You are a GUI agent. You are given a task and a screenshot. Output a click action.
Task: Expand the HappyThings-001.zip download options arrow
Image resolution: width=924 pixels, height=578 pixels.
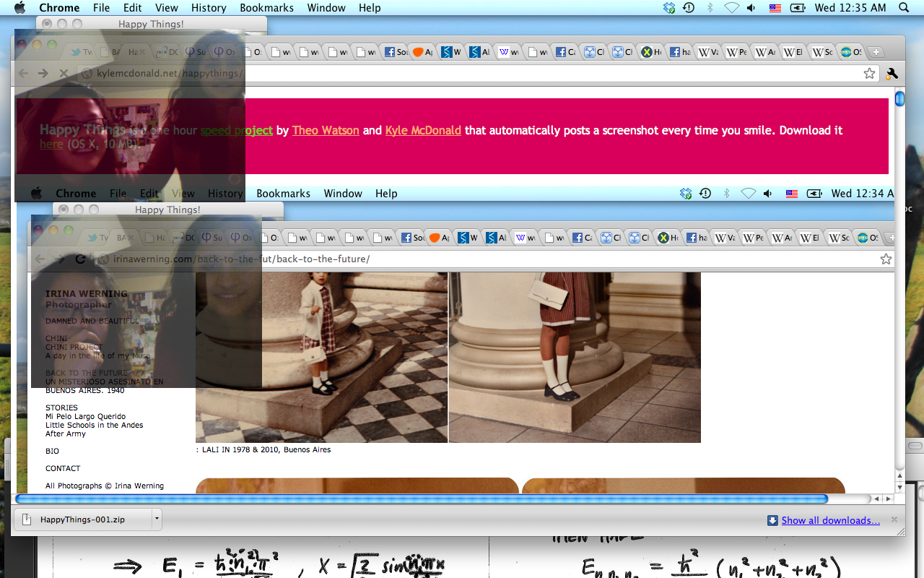pos(156,519)
